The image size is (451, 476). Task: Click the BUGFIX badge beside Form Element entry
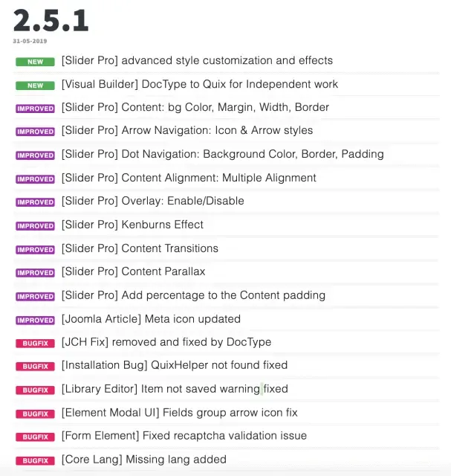click(35, 437)
